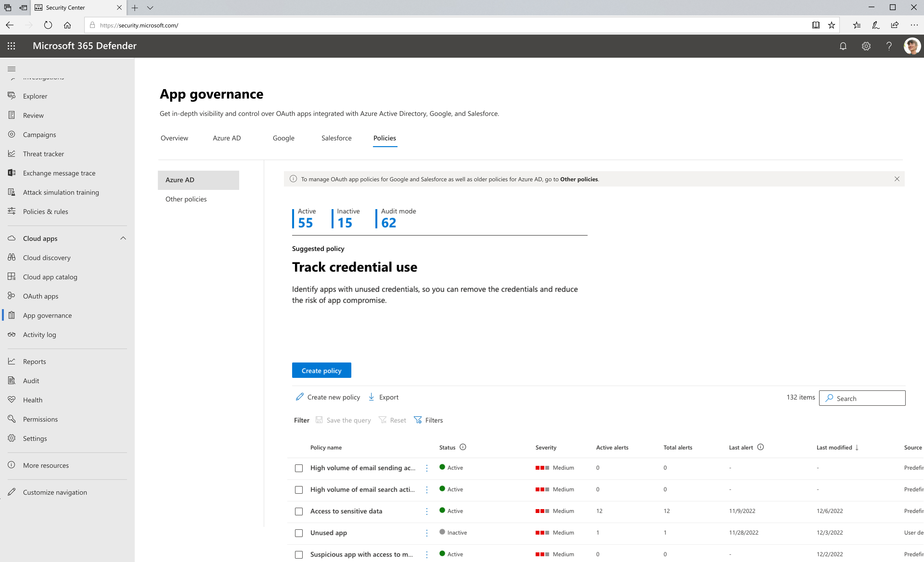Screen dimensions: 924x562
Task: Click the OAuth apps sidebar icon
Action: pos(11,295)
